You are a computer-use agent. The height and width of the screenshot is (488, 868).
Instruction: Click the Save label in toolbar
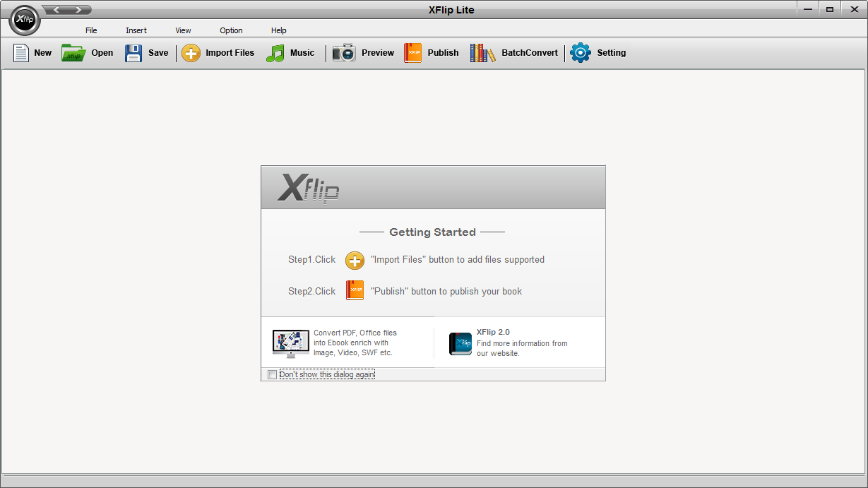158,53
